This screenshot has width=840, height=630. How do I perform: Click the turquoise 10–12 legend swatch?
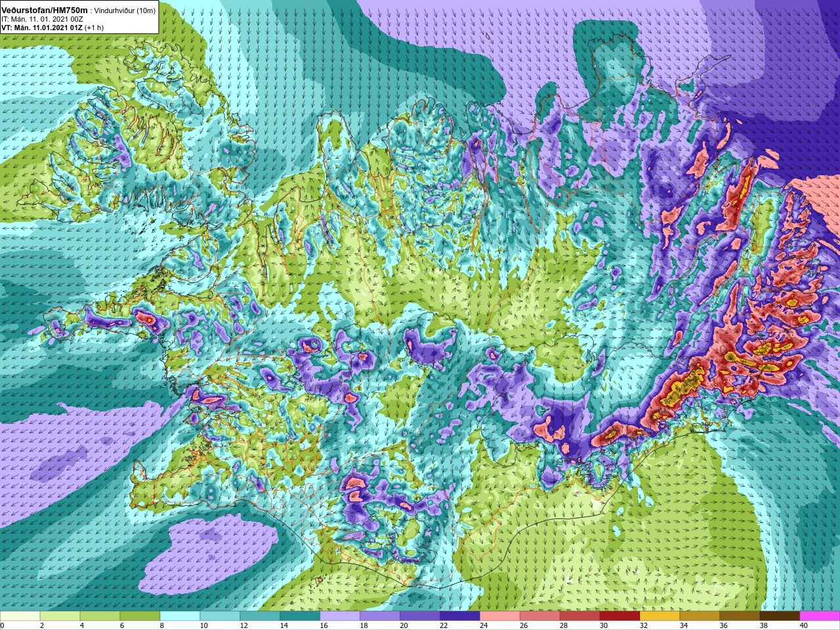(x=220, y=614)
